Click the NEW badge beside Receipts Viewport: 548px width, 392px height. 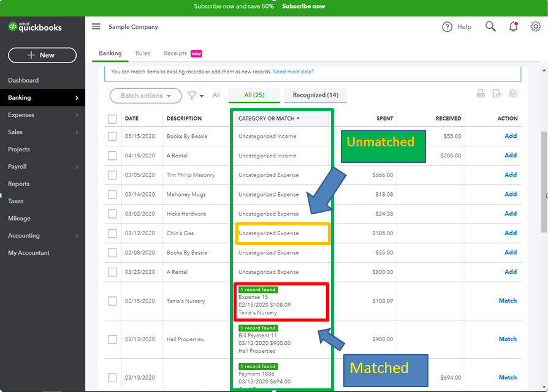point(196,54)
